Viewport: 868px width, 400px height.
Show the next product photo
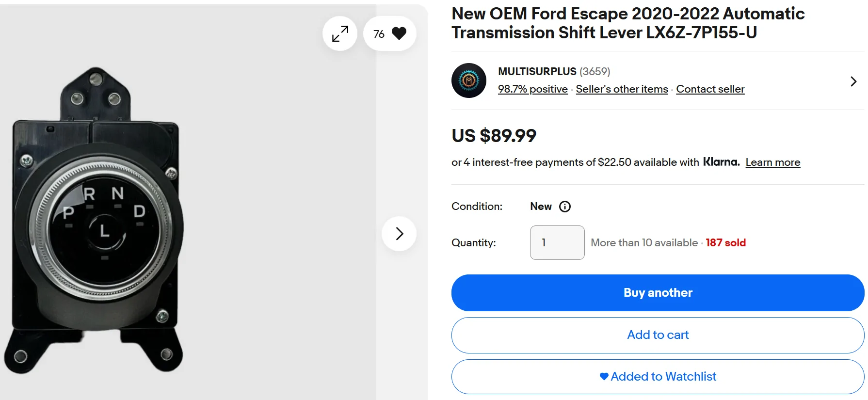coord(399,234)
